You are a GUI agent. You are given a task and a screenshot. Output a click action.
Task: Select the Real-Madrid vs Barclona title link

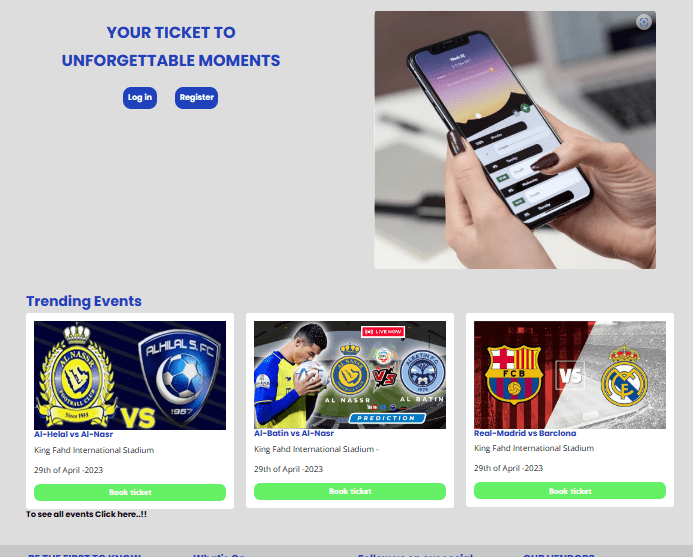tap(525, 434)
